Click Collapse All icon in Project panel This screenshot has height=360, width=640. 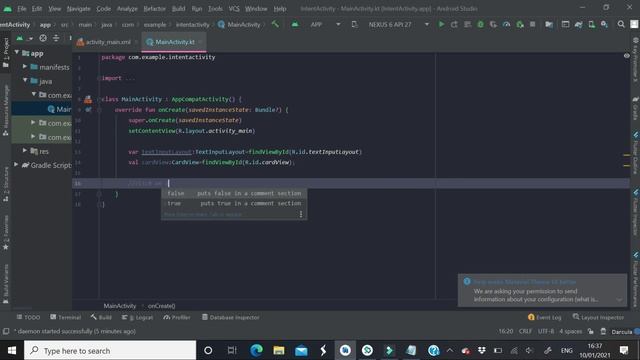tap(56, 38)
